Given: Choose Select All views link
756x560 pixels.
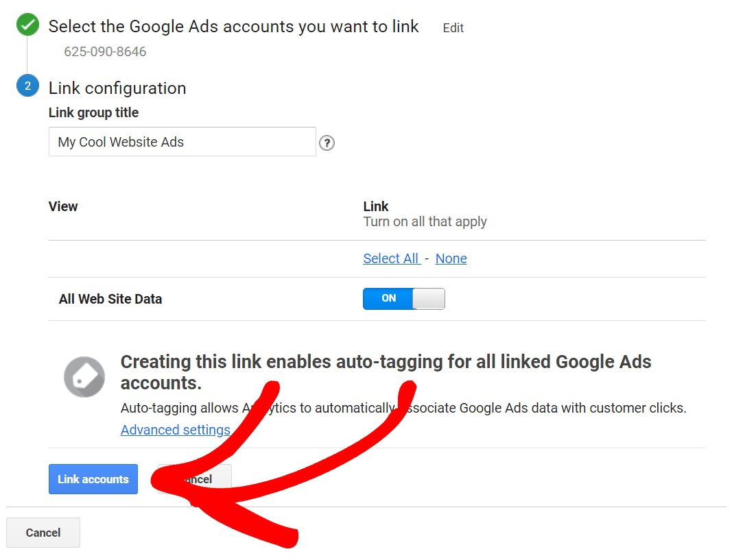Looking at the screenshot, I should click(x=392, y=259).
